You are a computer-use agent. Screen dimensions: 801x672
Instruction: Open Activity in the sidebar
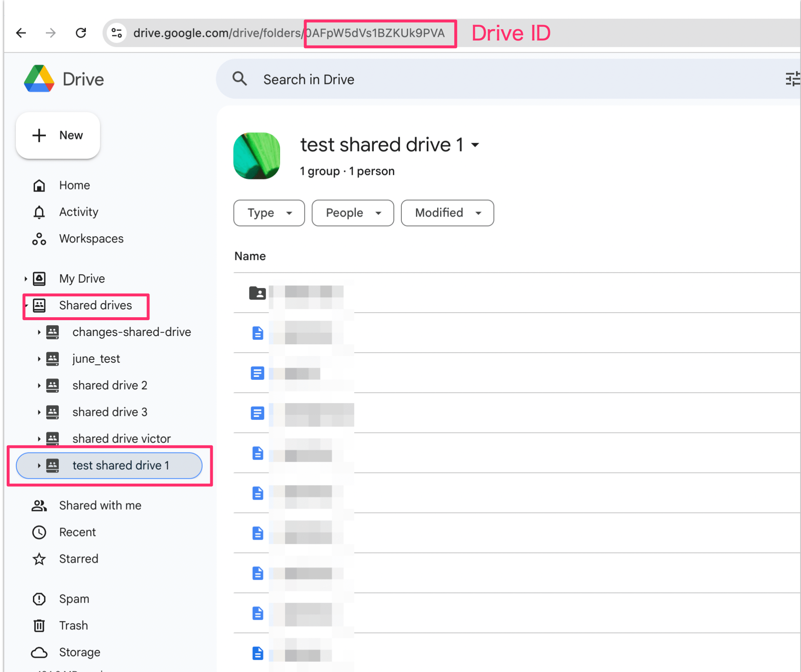coord(78,212)
